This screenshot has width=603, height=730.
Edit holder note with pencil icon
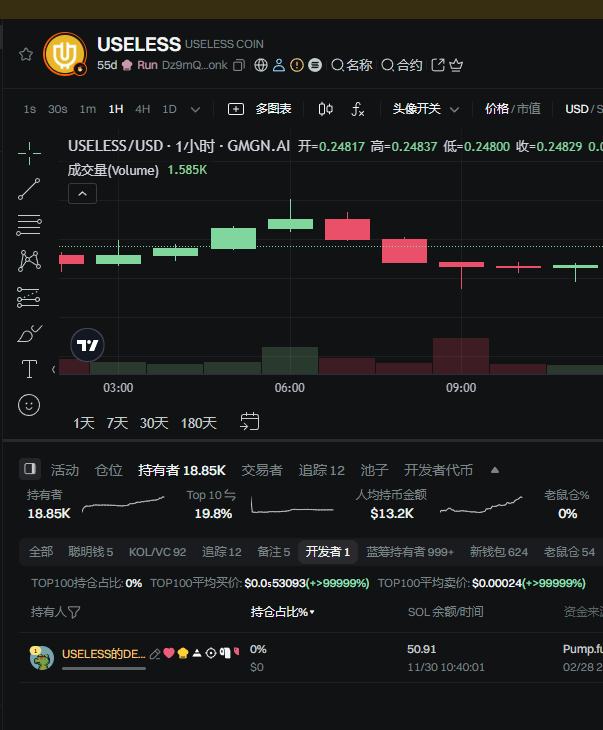point(155,654)
